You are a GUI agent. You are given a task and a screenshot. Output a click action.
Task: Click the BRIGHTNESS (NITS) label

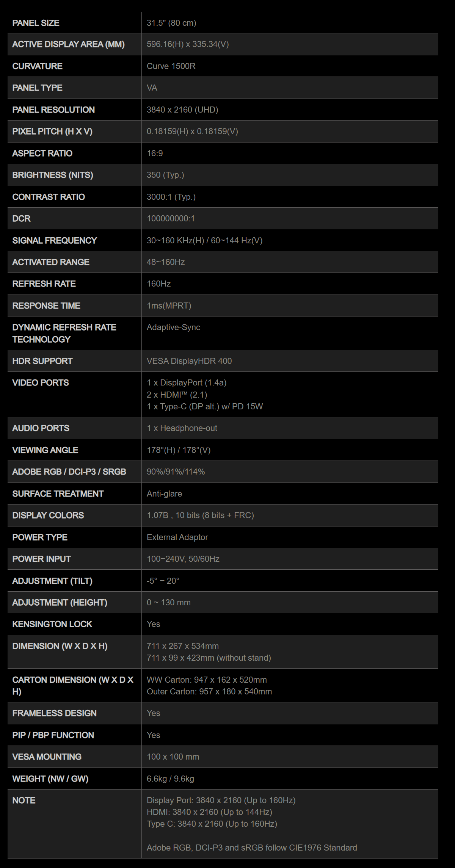point(53,175)
